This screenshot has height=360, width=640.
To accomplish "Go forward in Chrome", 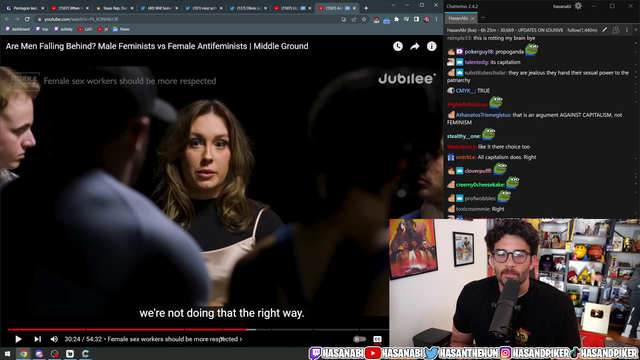I will (x=17, y=19).
